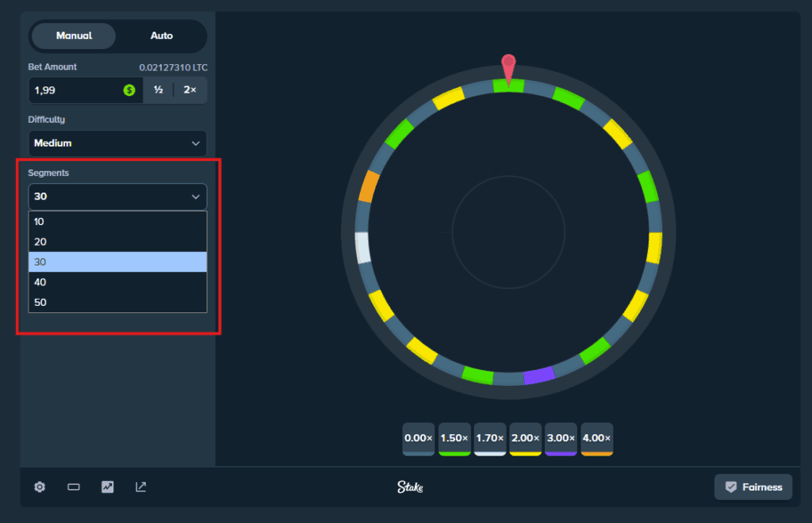Halve the bet with the ½ button
The height and width of the screenshot is (523, 812).
(x=156, y=90)
